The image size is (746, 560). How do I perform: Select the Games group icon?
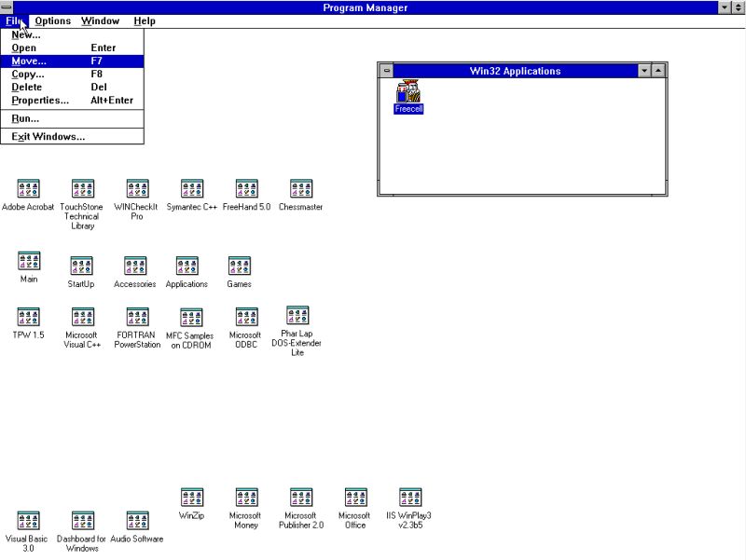240,266
